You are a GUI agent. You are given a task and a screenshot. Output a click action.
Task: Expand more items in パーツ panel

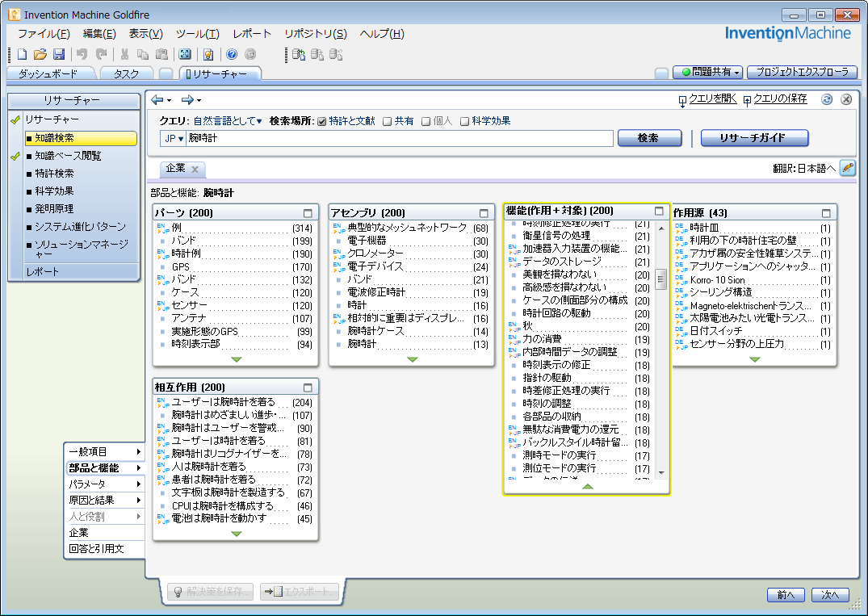237,360
